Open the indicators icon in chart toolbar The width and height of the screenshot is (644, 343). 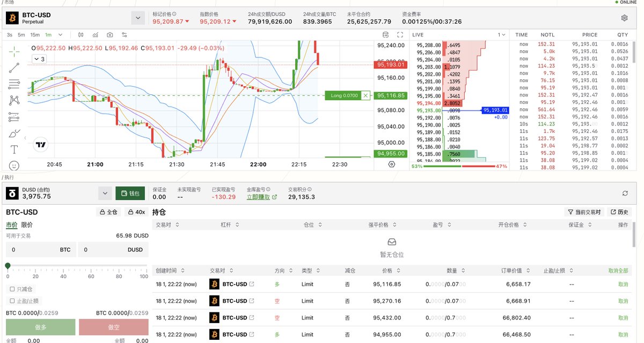coord(96,35)
